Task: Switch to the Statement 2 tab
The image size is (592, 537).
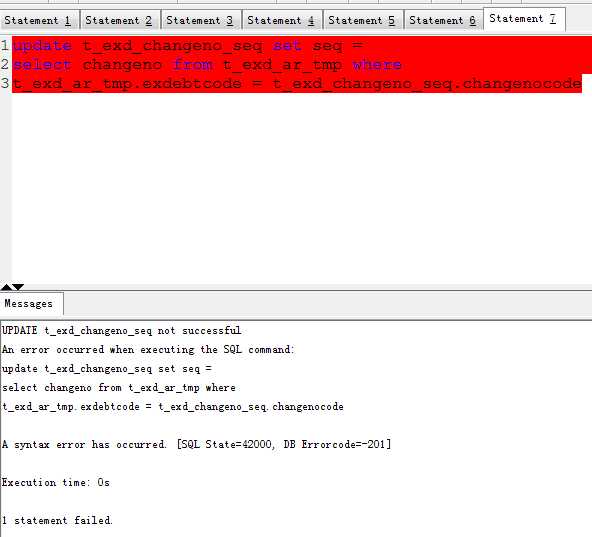Action: tap(120, 20)
